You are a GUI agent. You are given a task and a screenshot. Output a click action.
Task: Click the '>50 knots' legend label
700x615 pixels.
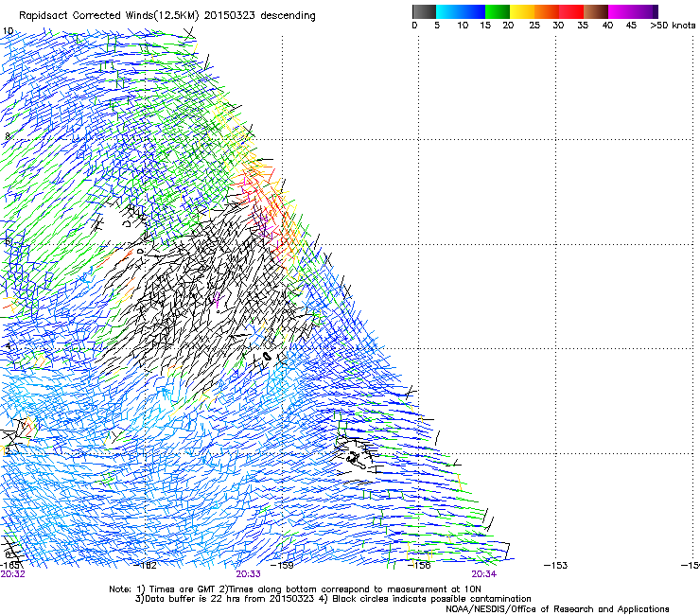[x=673, y=26]
